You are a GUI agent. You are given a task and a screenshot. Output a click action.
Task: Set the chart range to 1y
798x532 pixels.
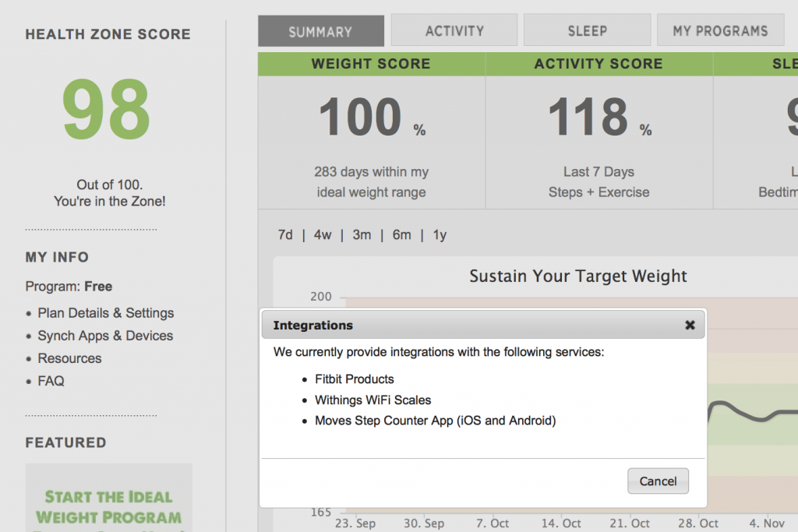tap(440, 235)
